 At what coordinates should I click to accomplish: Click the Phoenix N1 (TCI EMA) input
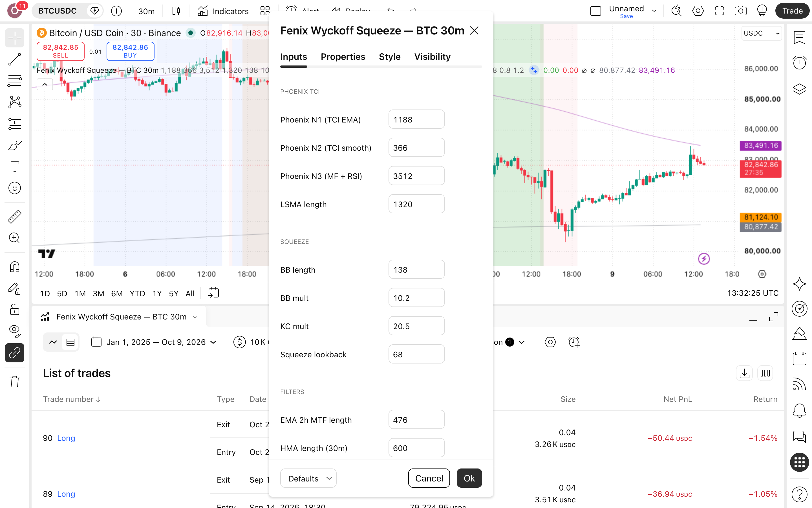pyautogui.click(x=416, y=119)
